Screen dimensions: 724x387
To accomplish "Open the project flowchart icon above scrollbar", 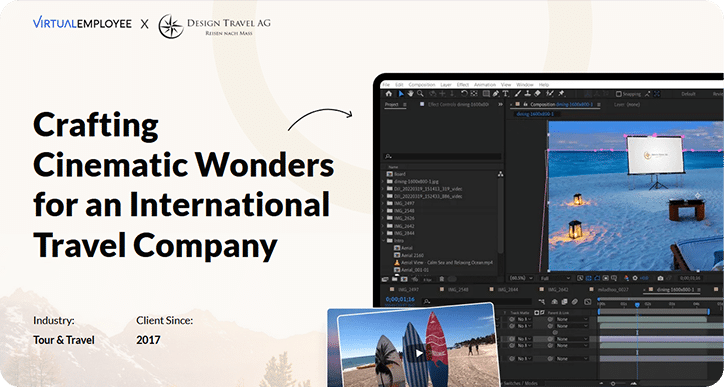I will [500, 174].
